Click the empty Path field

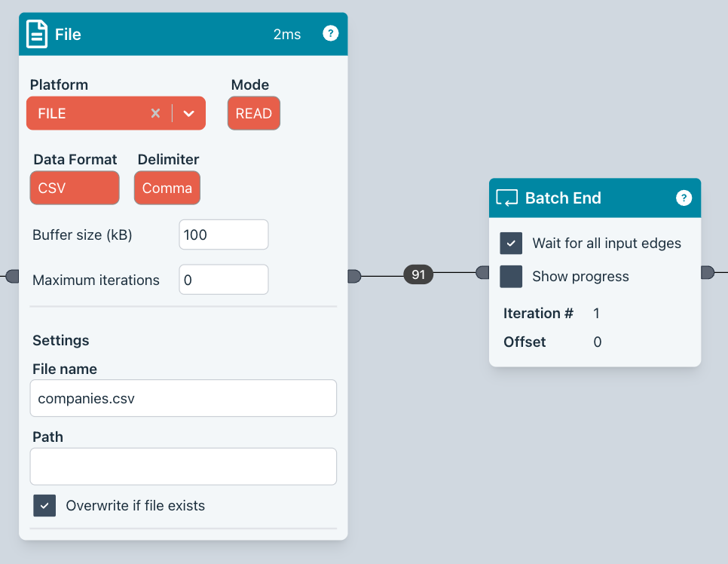coord(183,467)
